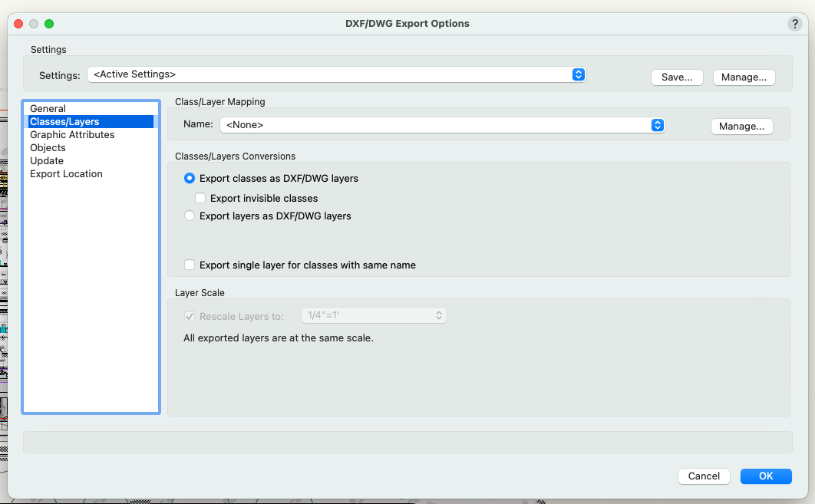Select Export layers as DXF/DWG layers

click(x=190, y=216)
